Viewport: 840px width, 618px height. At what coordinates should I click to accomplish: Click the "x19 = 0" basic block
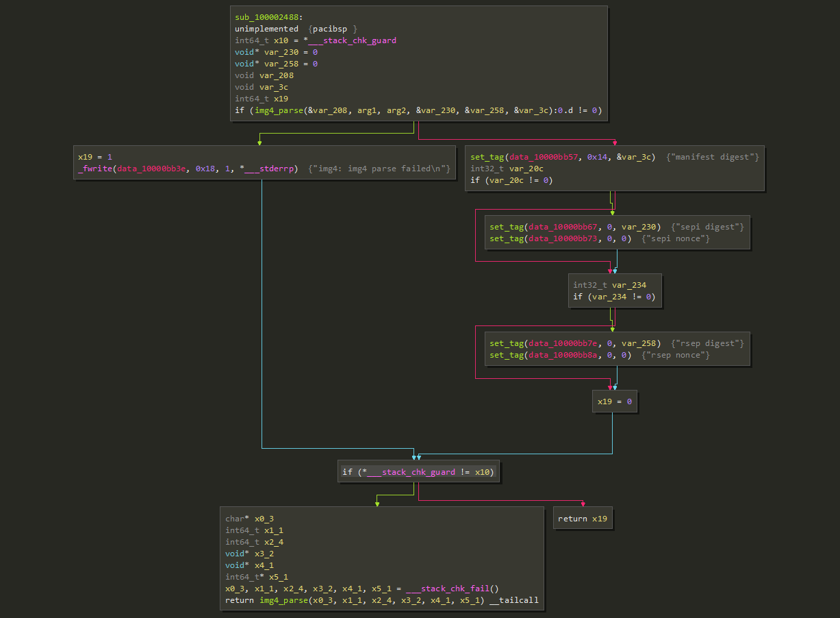(614, 401)
